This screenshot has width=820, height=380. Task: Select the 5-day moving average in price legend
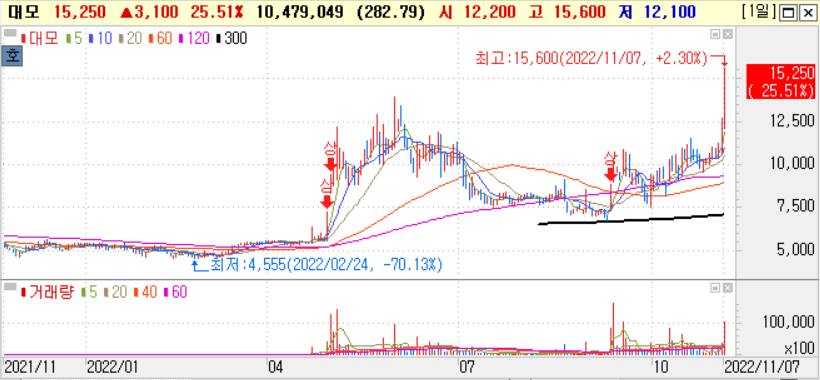pyautogui.click(x=75, y=39)
